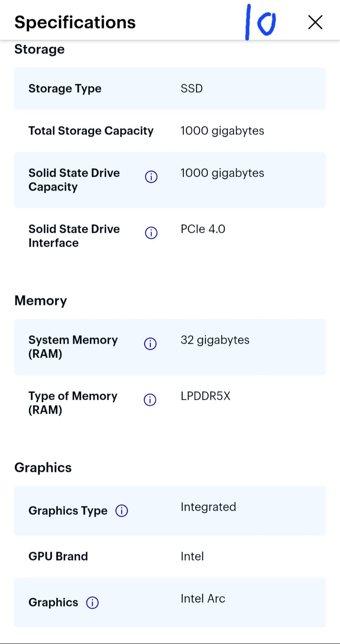Image resolution: width=340 pixels, height=644 pixels.
Task: Click the Specifications title heading
Action: [x=75, y=22]
